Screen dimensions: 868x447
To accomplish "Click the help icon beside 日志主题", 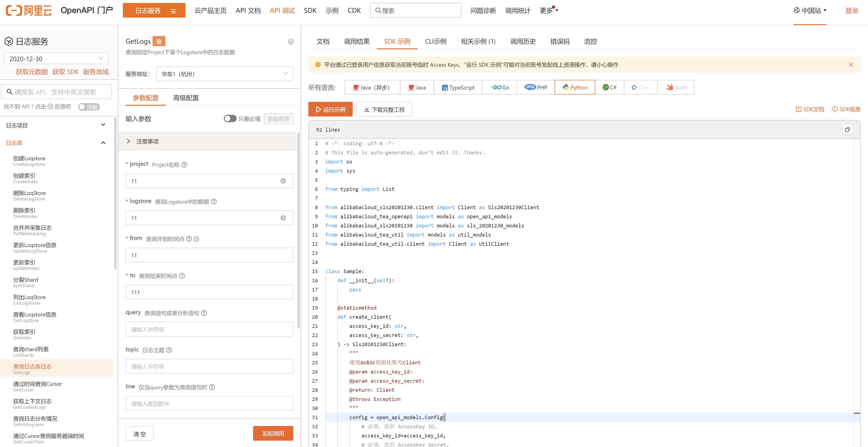I will click(169, 350).
